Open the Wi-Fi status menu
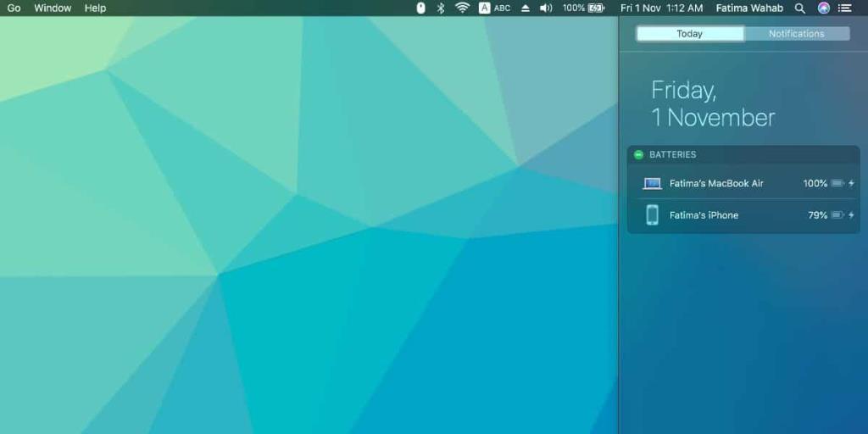Screen dimensions: 868x434 pyautogui.click(x=462, y=8)
